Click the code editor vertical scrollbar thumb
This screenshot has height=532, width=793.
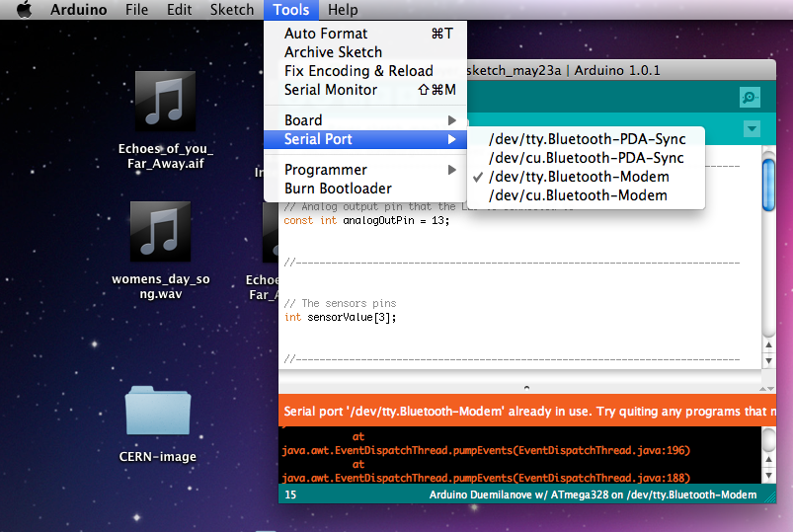coord(768,185)
